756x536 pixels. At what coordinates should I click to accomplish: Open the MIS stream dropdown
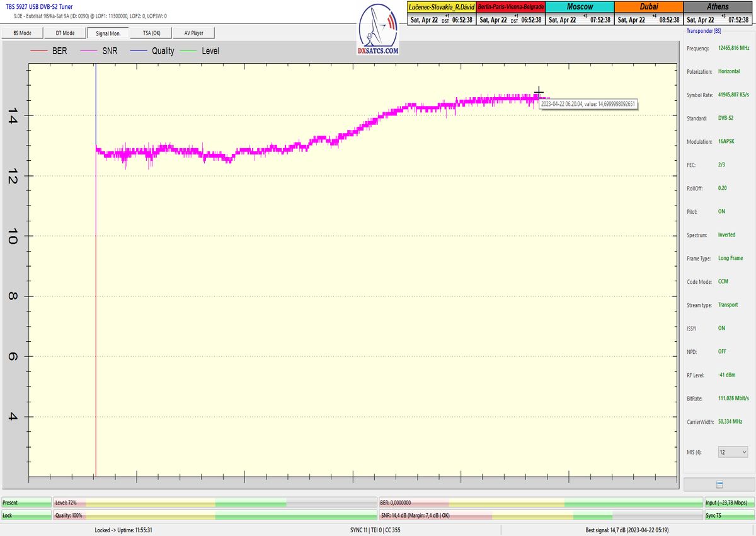[x=733, y=452]
